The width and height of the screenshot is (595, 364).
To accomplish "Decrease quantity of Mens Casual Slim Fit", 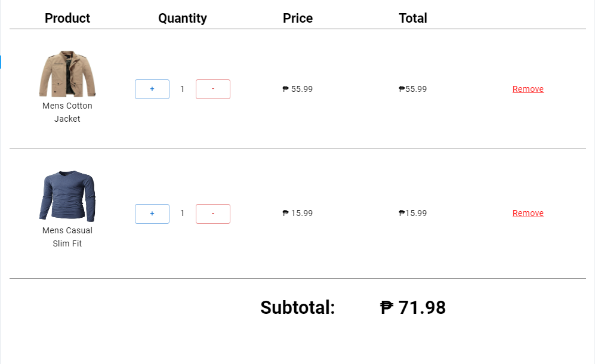I will [x=213, y=214].
